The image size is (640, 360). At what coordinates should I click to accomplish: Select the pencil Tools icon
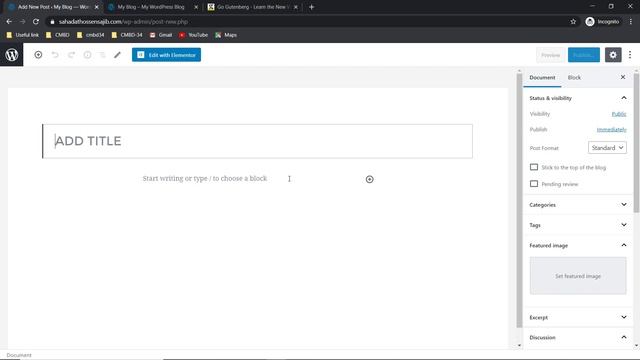click(x=117, y=55)
